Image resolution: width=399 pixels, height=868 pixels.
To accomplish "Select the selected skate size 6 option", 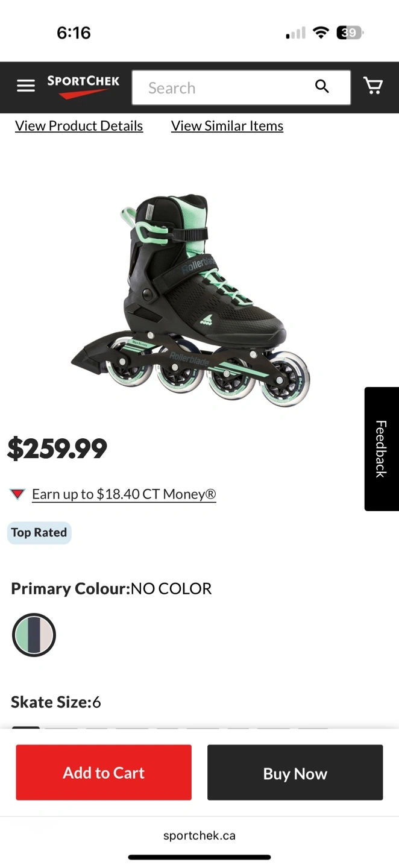I will pos(26,728).
